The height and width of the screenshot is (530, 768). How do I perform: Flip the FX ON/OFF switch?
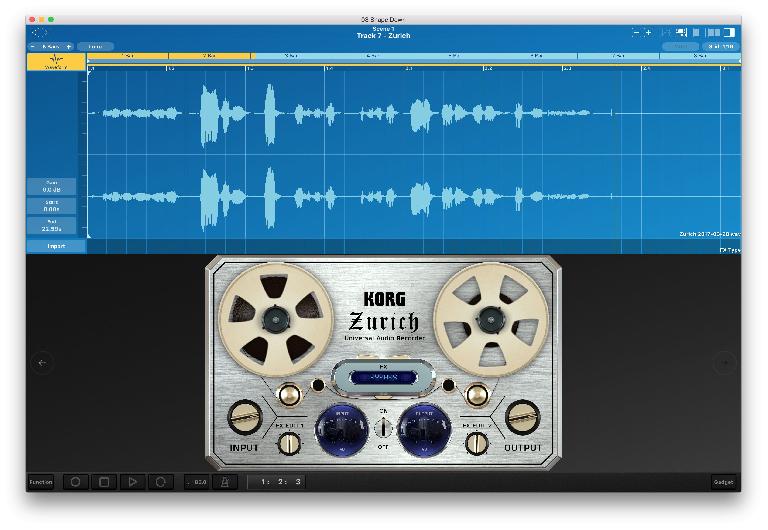tap(384, 428)
